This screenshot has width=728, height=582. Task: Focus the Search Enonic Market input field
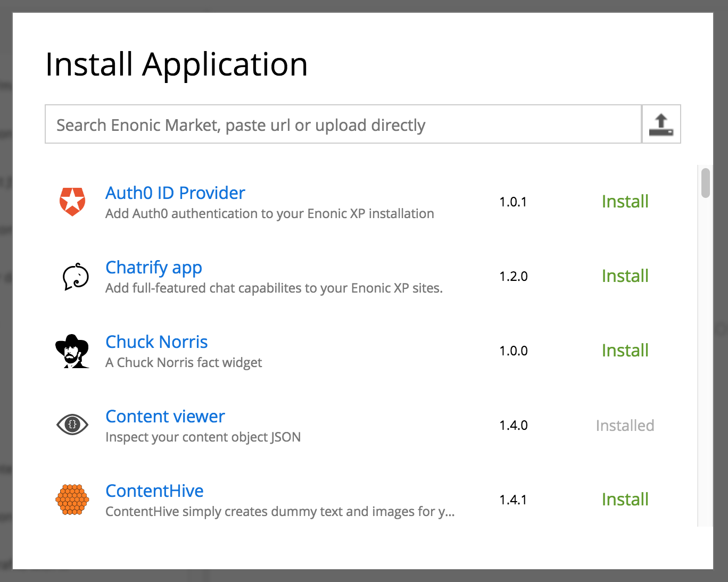point(343,124)
